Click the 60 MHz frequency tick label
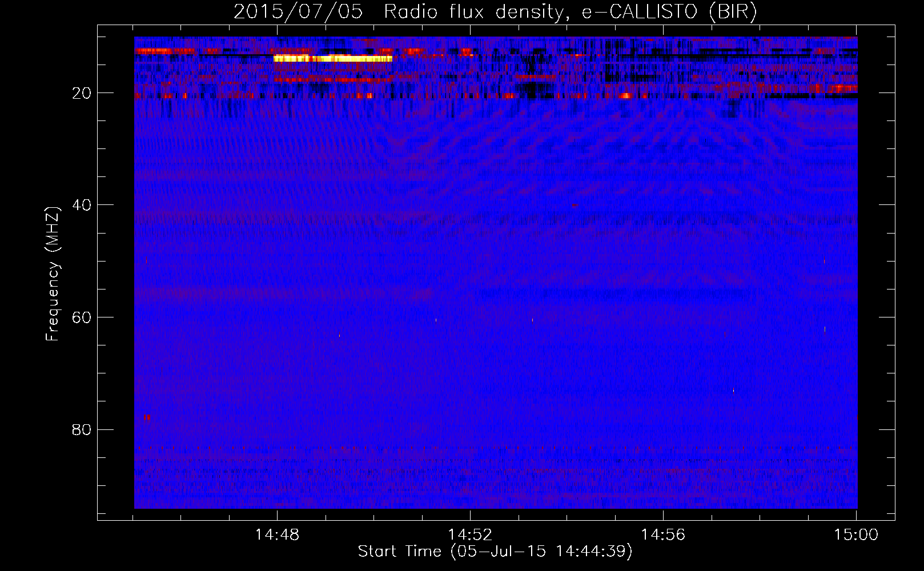The width and height of the screenshot is (924, 571). (x=82, y=317)
